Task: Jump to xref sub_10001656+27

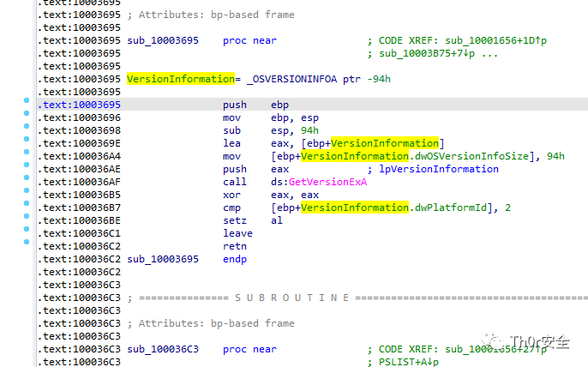Action: [x=495, y=349]
